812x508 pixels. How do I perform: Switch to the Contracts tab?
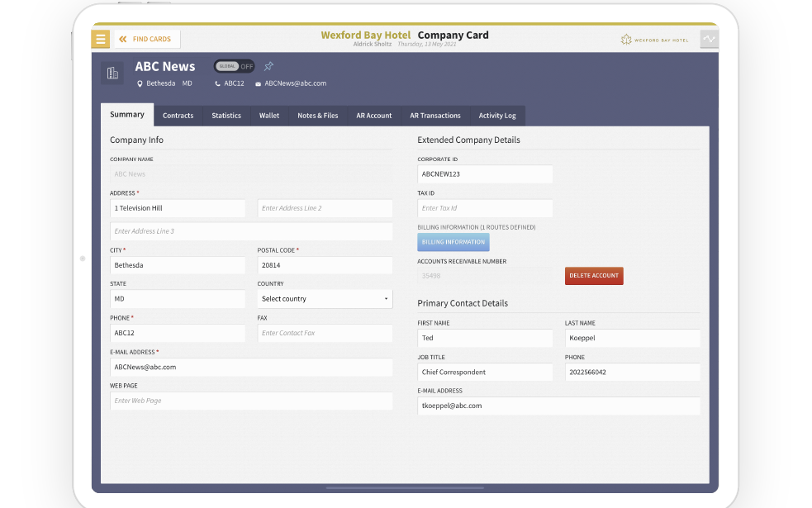point(178,116)
